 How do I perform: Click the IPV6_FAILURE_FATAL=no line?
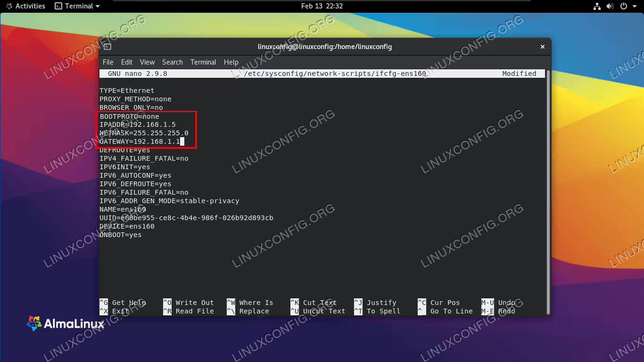[x=144, y=192]
